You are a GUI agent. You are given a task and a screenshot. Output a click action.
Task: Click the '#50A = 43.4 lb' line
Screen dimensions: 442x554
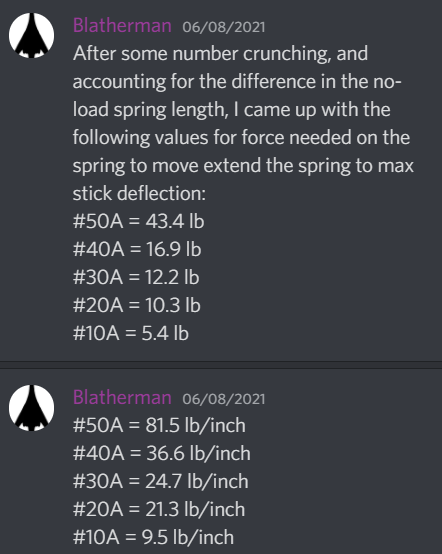point(139,222)
